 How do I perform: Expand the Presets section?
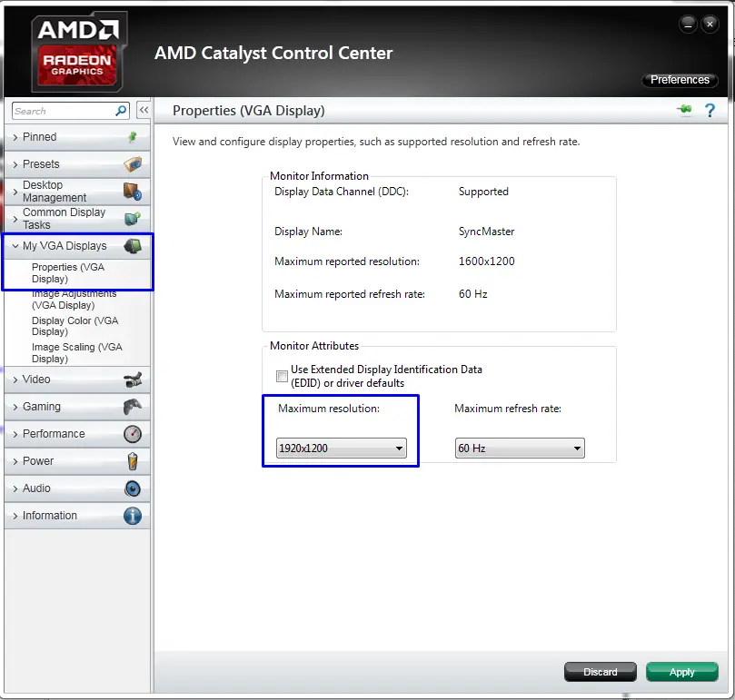[x=77, y=164]
